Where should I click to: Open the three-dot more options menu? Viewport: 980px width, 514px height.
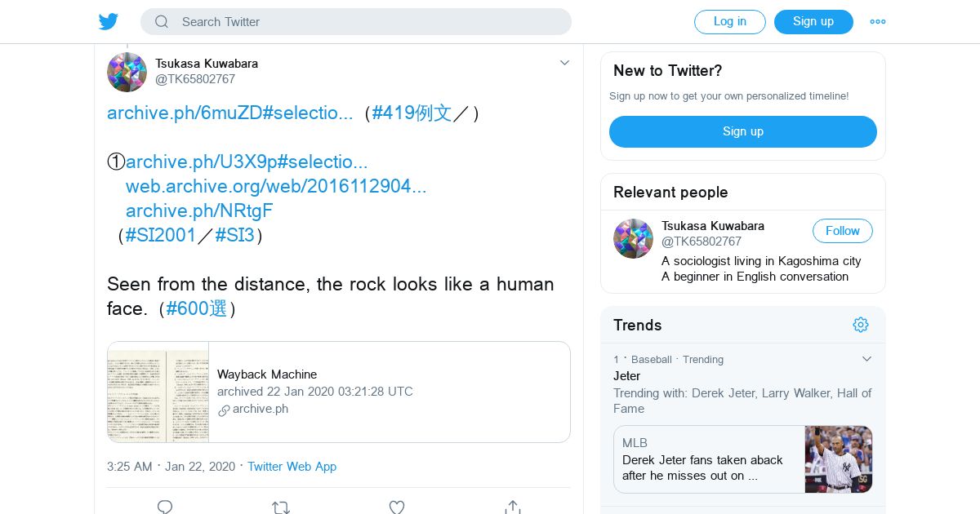point(877,22)
